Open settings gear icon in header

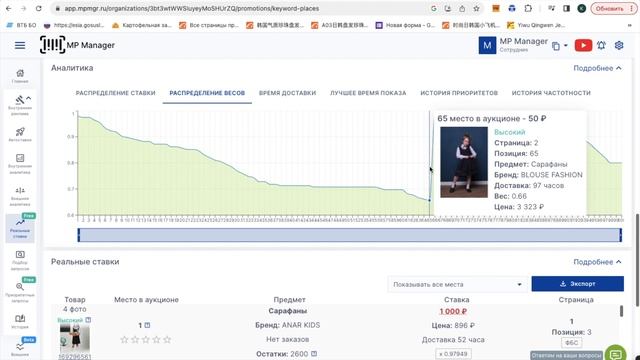[619, 45]
